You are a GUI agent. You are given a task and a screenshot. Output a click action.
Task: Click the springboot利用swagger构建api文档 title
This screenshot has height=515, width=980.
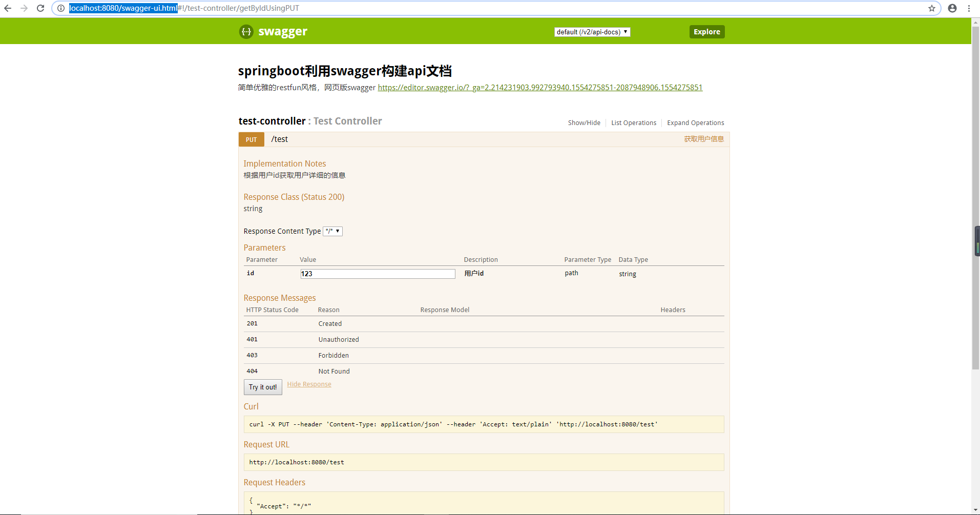[x=345, y=71]
